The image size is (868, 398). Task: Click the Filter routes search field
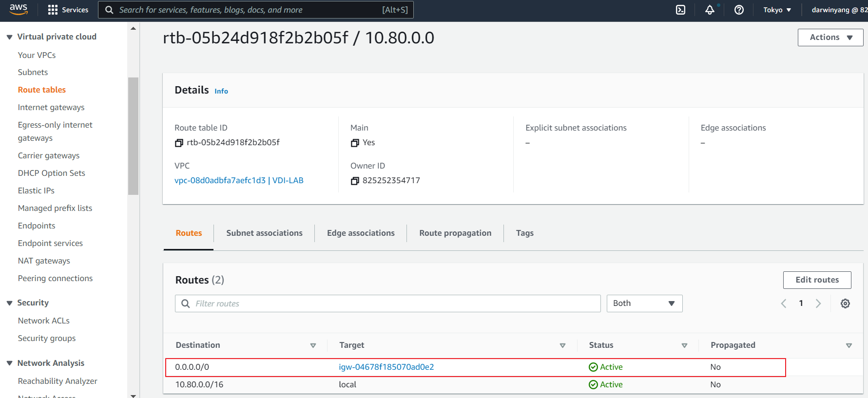395,303
